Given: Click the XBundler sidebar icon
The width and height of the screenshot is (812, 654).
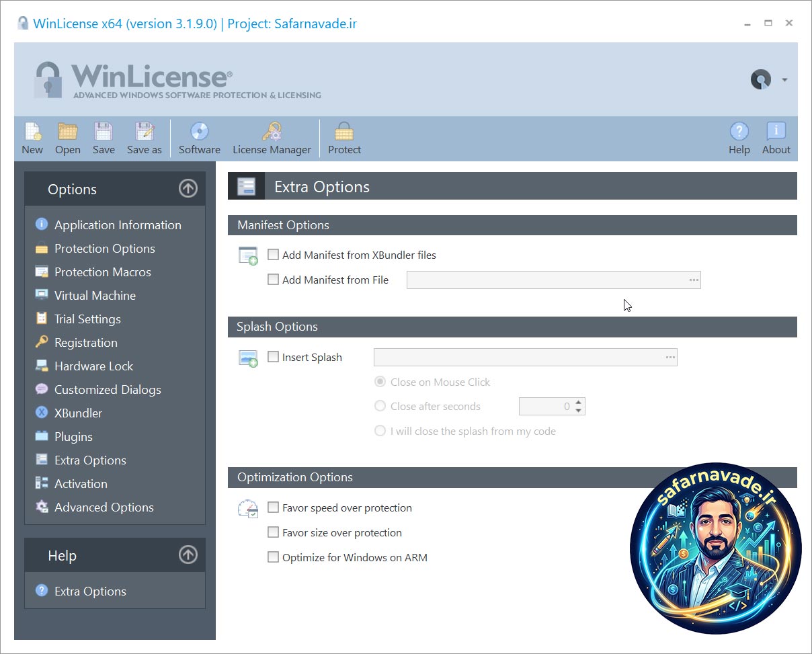Looking at the screenshot, I should pos(42,413).
